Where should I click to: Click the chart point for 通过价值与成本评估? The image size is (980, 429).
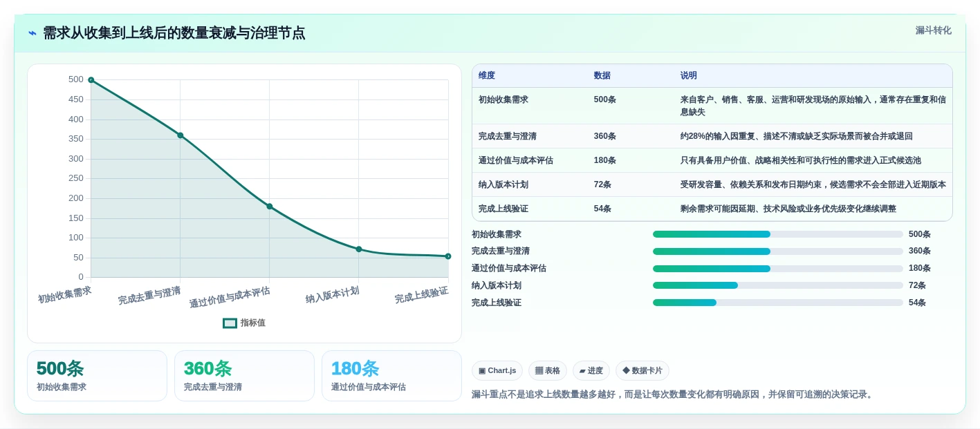pos(270,207)
